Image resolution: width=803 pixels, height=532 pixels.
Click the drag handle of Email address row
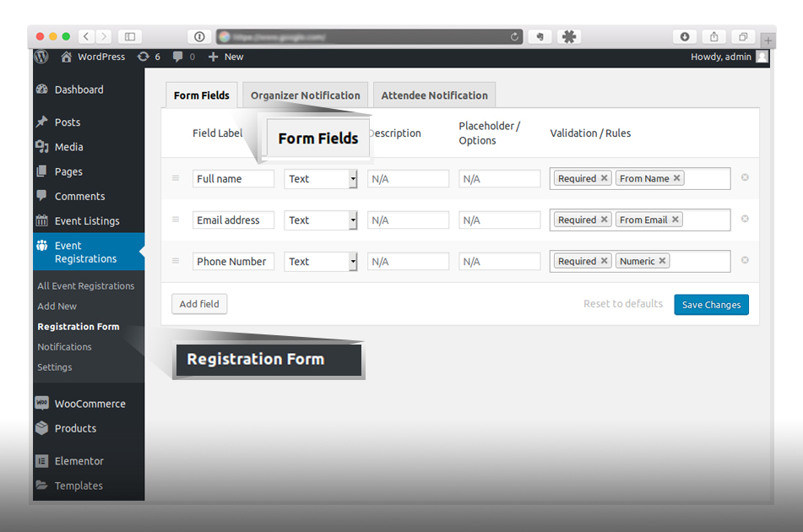coord(176,220)
